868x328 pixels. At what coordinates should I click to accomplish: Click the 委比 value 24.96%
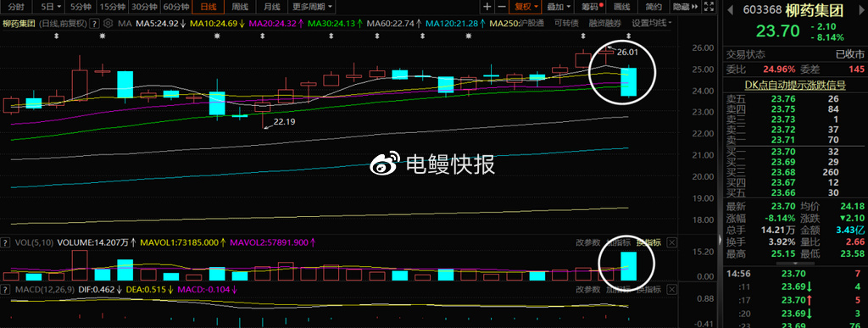point(780,69)
